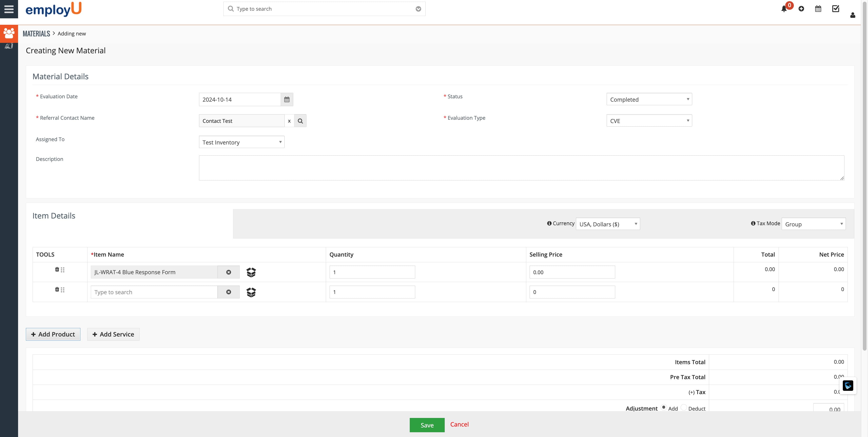Open the hamburger main menu

click(x=9, y=9)
